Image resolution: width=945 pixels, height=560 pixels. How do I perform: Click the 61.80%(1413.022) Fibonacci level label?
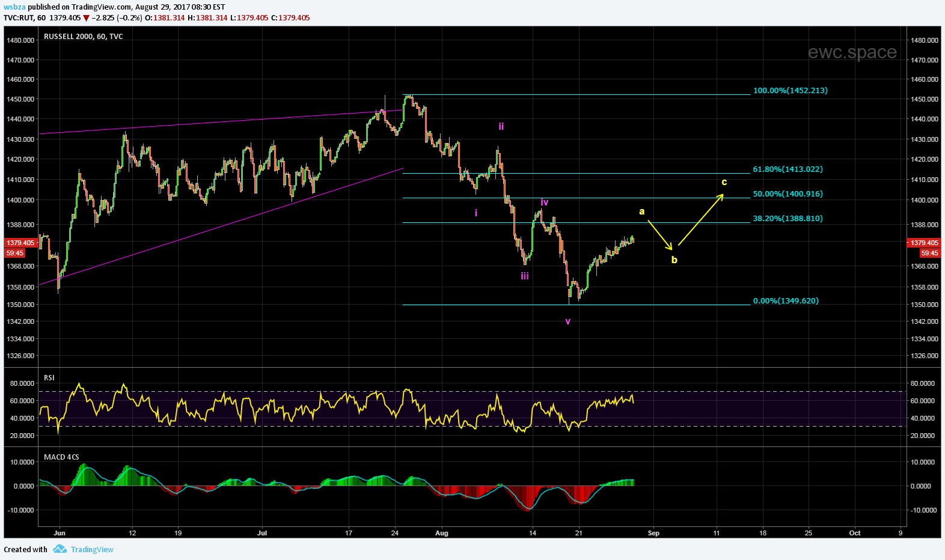[x=787, y=169]
